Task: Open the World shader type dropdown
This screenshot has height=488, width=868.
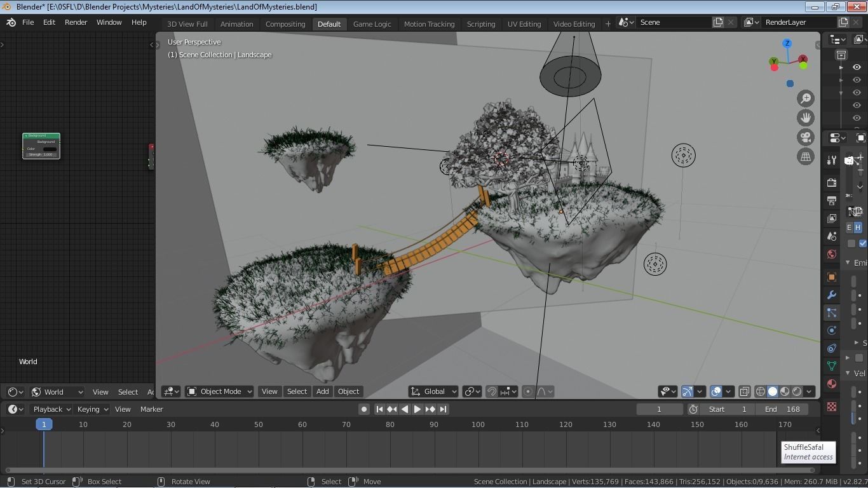Action: point(57,392)
